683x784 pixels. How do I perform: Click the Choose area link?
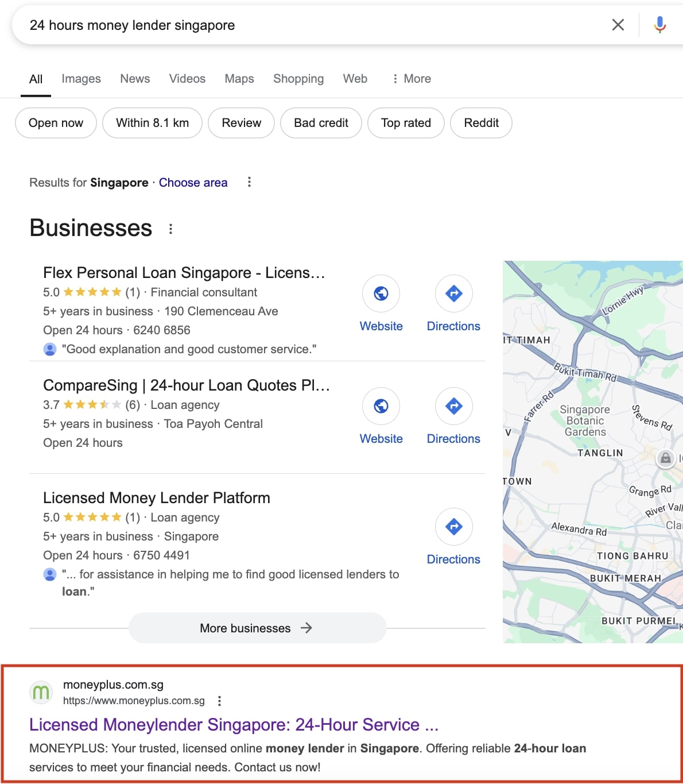tap(193, 183)
